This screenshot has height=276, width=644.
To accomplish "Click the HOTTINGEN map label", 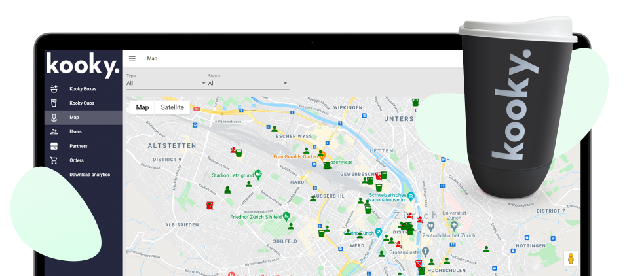I will (531, 246).
